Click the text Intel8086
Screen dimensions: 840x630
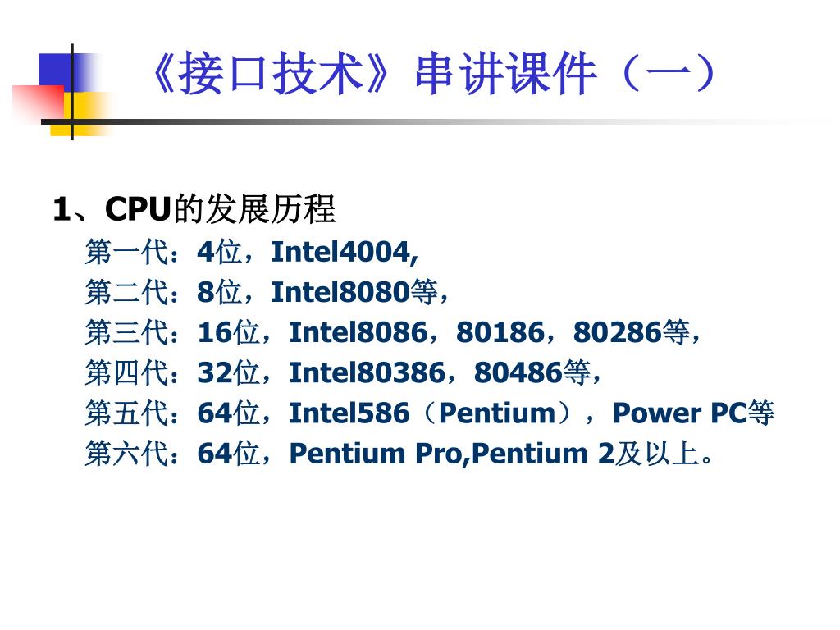point(358,332)
